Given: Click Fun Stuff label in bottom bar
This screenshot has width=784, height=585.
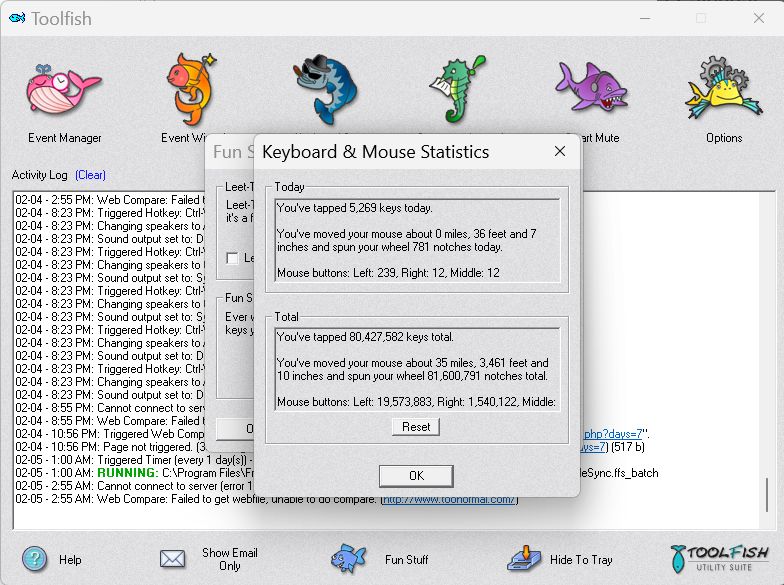Looking at the screenshot, I should [x=406, y=560].
